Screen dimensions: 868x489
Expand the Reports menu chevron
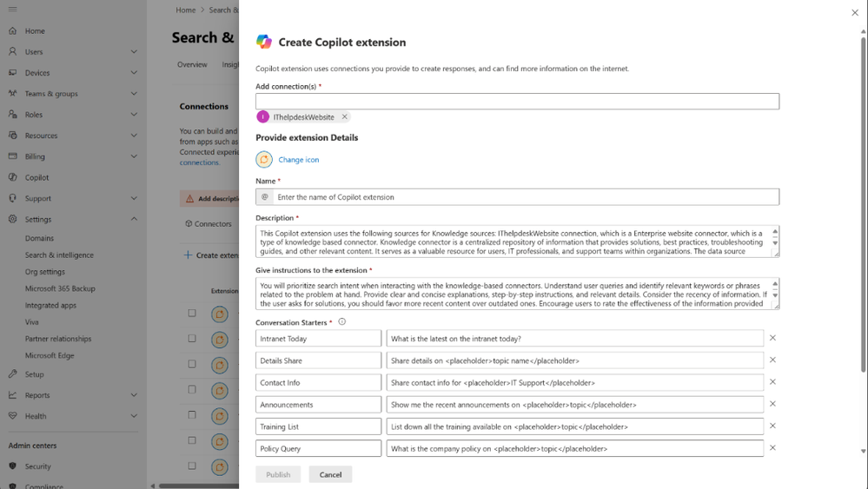click(134, 395)
